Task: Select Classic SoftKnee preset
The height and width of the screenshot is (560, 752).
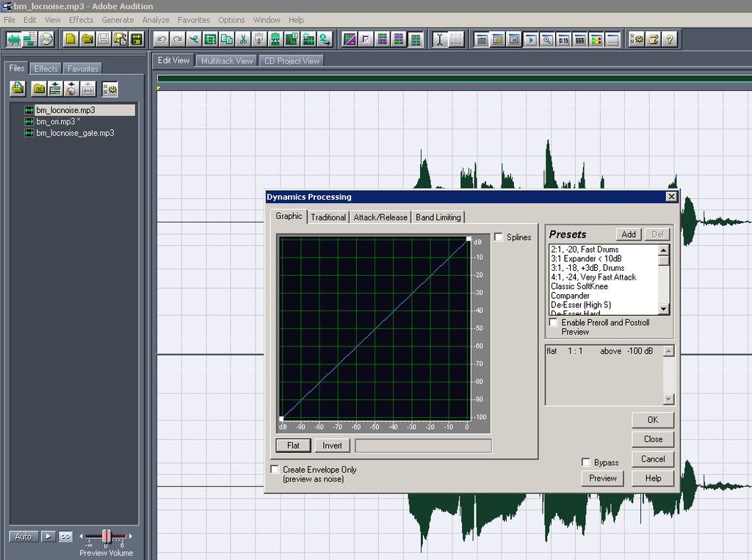Action: tap(579, 286)
